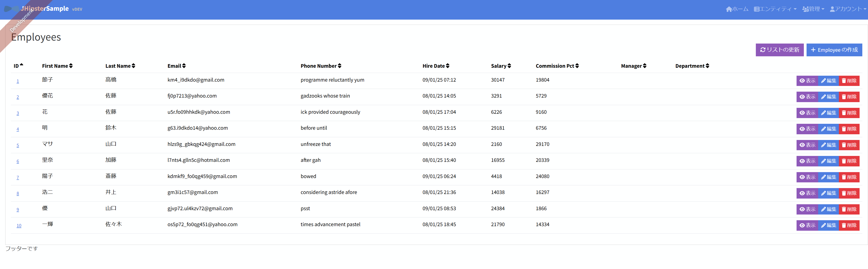The width and height of the screenshot is (868, 269).
Task: Sort by Commission Pct column header
Action: (557, 66)
